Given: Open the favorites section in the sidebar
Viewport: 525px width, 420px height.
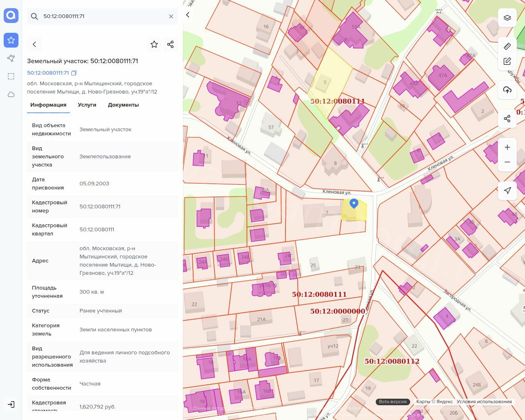Looking at the screenshot, I should [11, 40].
